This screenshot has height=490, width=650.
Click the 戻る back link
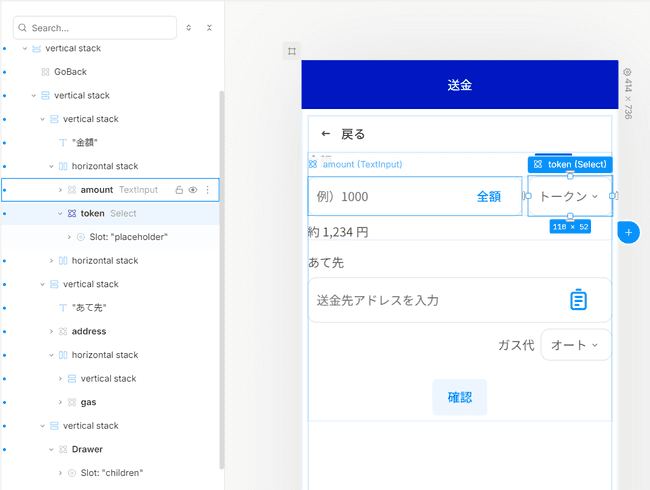pyautogui.click(x=353, y=134)
